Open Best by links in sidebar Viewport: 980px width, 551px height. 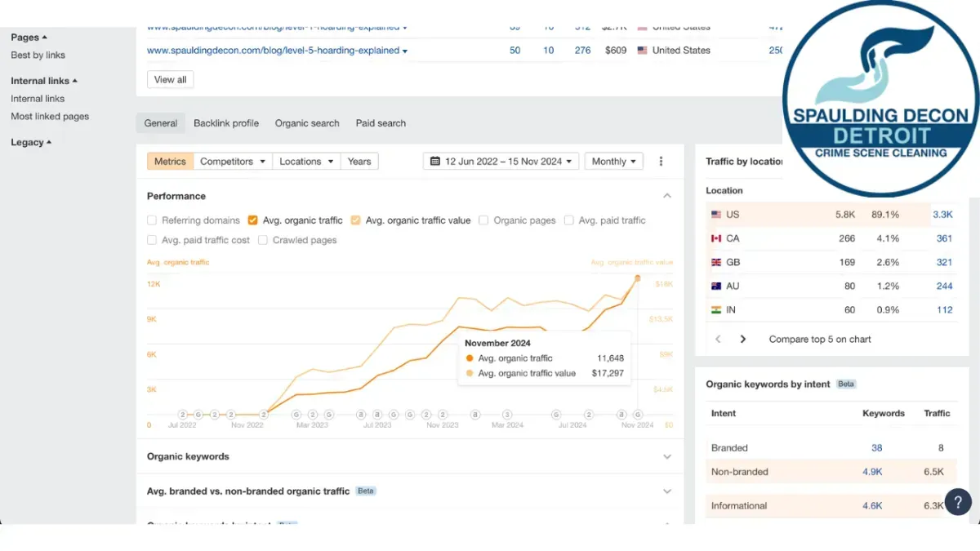38,56
